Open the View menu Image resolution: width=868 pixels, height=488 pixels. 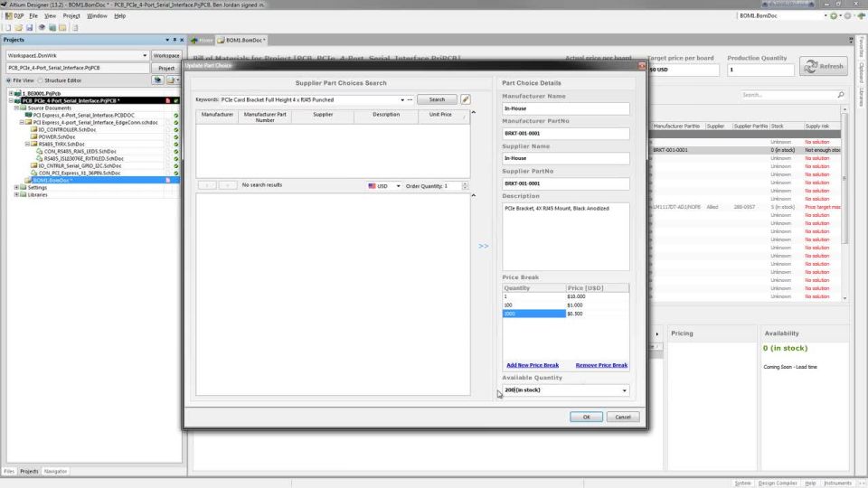point(50,16)
